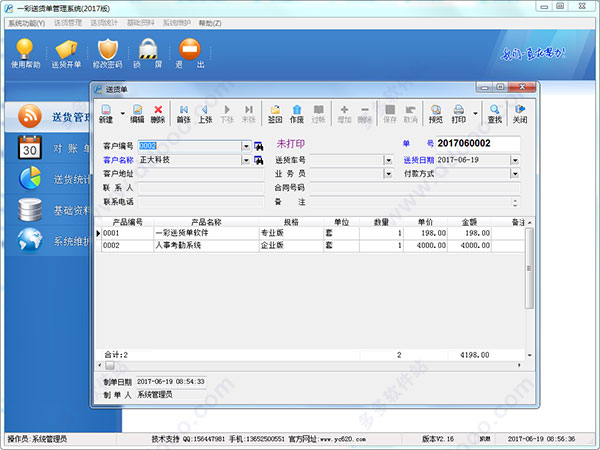Open the 送货管理 menu
Image resolution: width=600 pixels, height=450 pixels.
(68, 23)
